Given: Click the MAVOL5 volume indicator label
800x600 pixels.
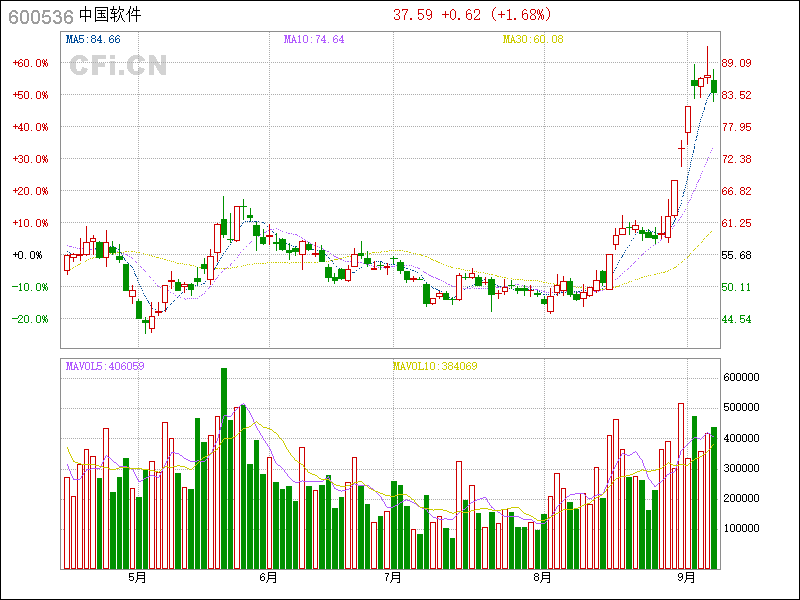Looking at the screenshot, I should (x=105, y=366).
